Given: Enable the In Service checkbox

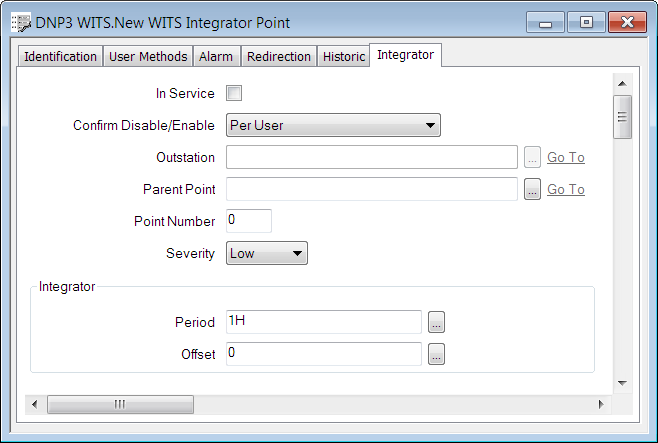Looking at the screenshot, I should coord(234,94).
